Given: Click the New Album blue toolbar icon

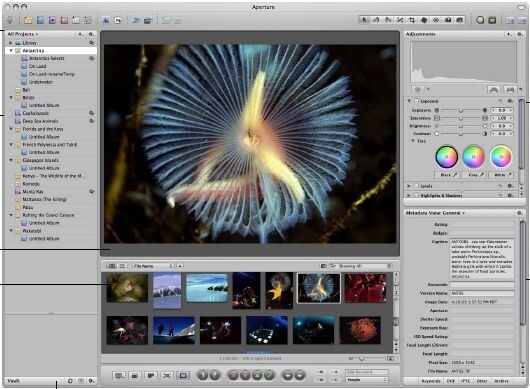Looking at the screenshot, I should (40, 20).
